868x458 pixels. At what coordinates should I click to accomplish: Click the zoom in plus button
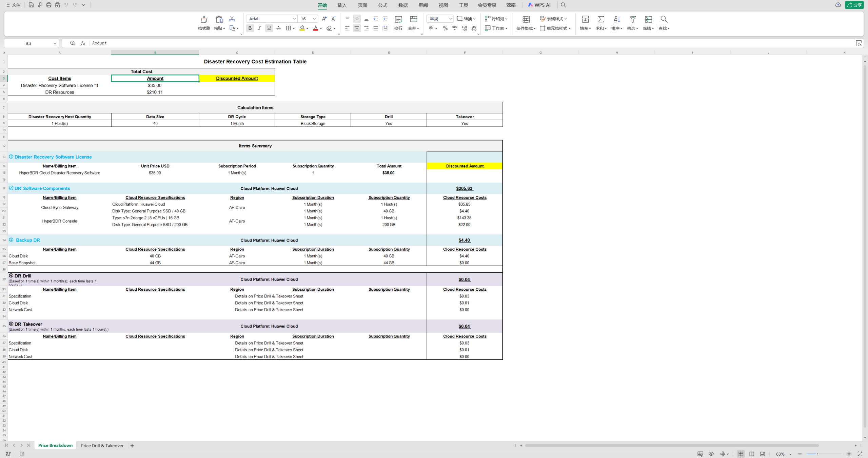[x=849, y=454]
